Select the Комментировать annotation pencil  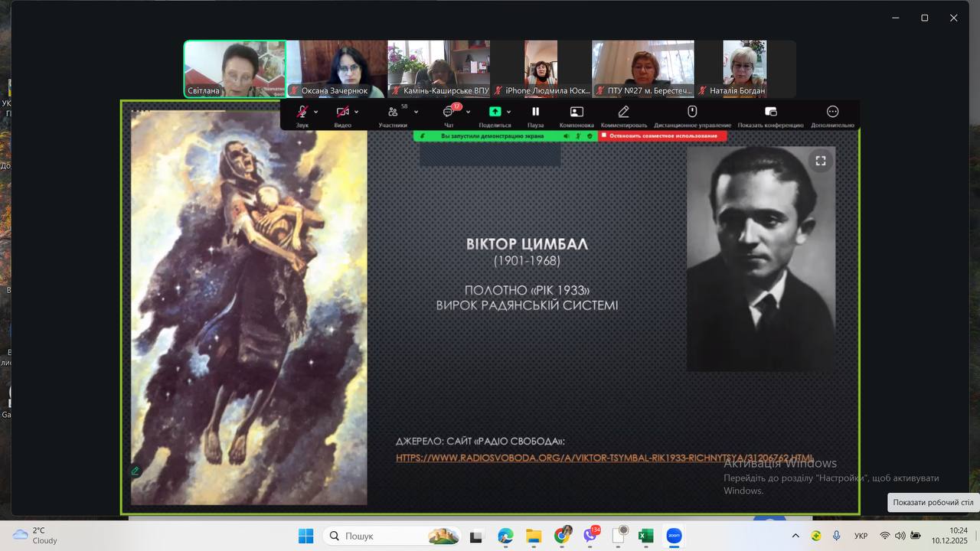(623, 112)
